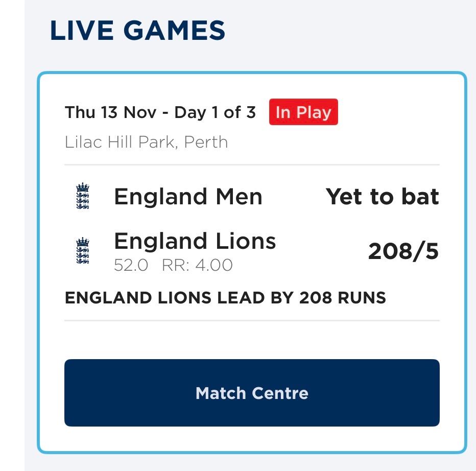Viewport: 476px width, 471px height.
Task: Click the 208/5 score
Action: click(x=403, y=251)
